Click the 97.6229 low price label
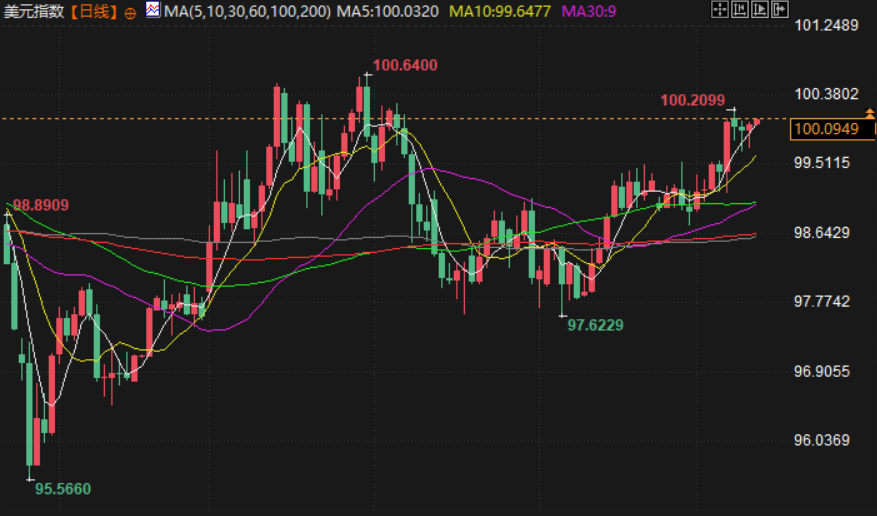 [x=595, y=325]
